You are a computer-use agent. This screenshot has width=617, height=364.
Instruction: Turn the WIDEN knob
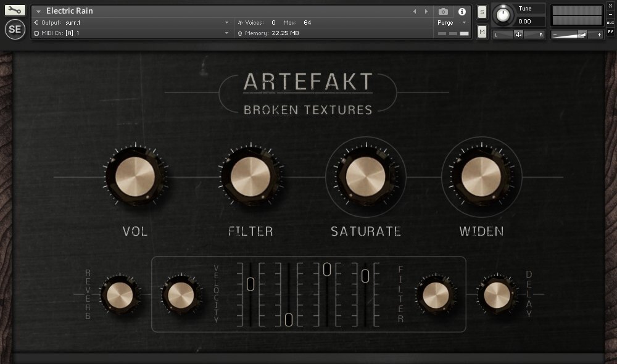pyautogui.click(x=481, y=176)
